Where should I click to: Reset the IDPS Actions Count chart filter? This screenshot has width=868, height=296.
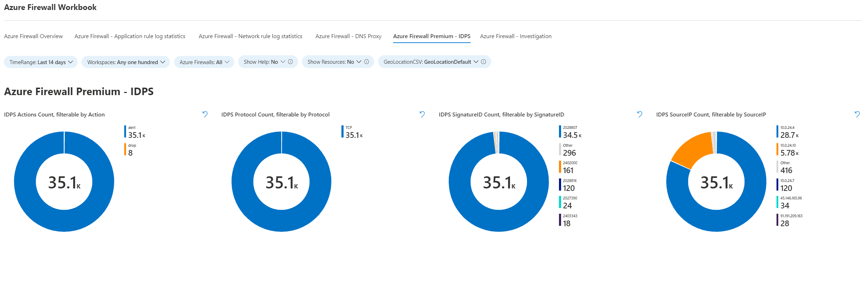pos(205,114)
